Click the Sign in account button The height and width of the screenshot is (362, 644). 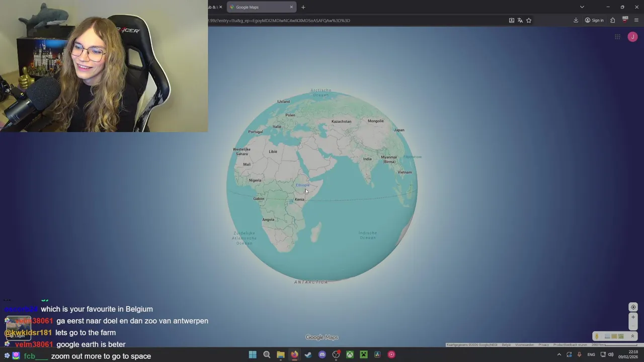coord(594,21)
